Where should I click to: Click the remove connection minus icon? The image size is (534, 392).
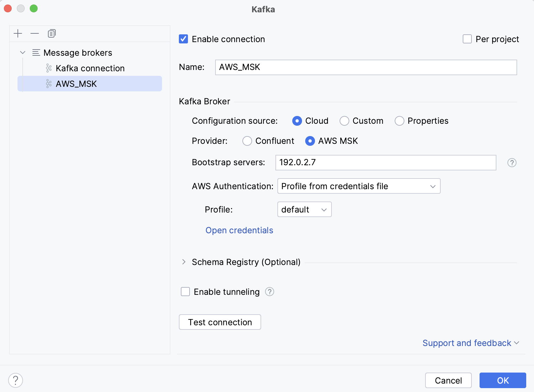coord(35,33)
